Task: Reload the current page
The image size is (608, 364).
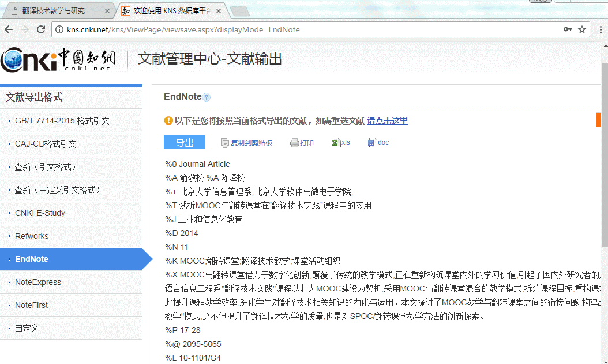Action: (x=40, y=29)
